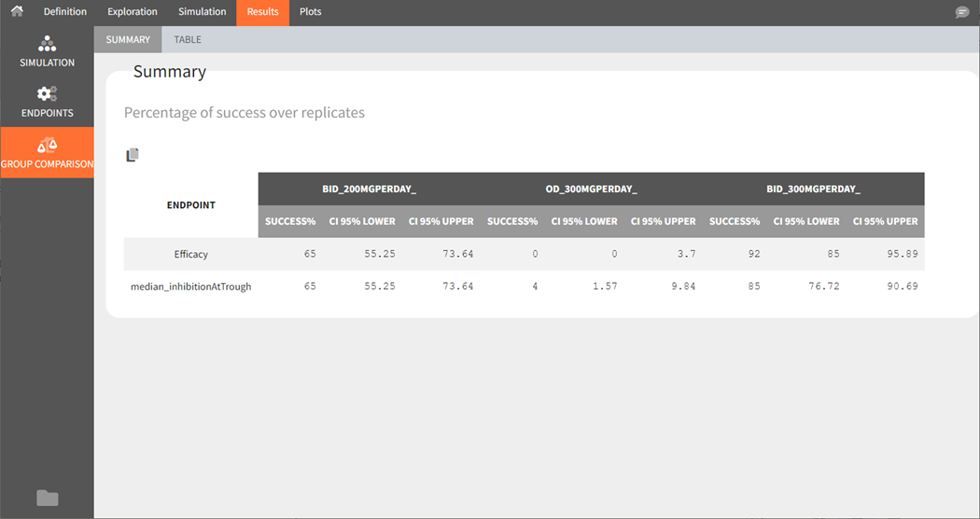Select the Group Comparison scales icon
This screenshot has height=519, width=980.
47,146
